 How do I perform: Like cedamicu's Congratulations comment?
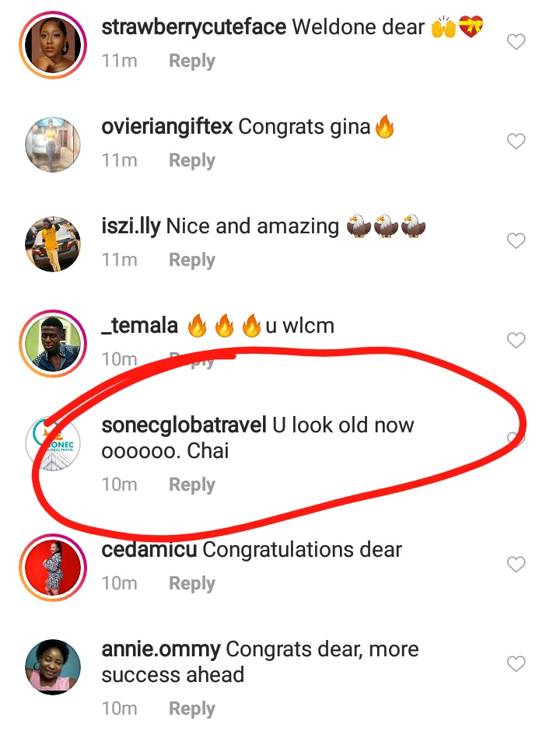click(516, 564)
